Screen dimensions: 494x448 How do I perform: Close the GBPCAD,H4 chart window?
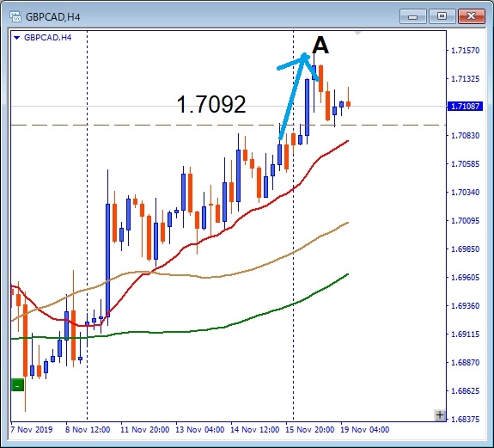(472, 16)
